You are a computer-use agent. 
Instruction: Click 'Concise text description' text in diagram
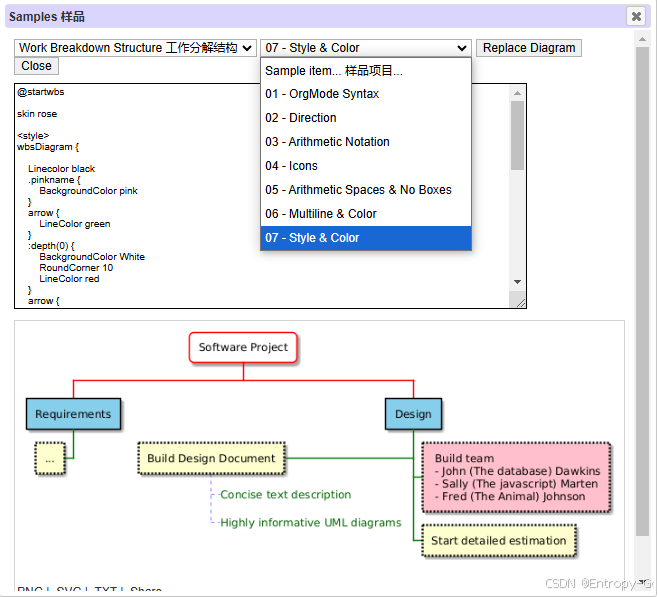285,495
